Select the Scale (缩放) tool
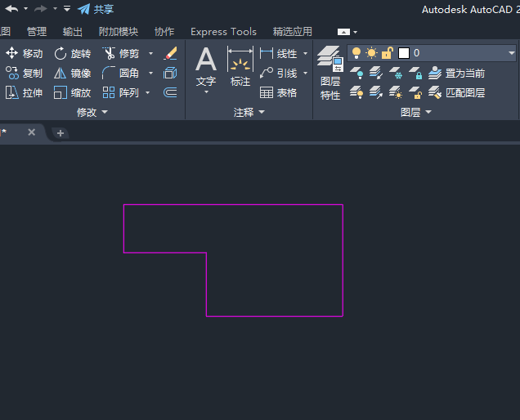The width and height of the screenshot is (520, 420). click(72, 92)
